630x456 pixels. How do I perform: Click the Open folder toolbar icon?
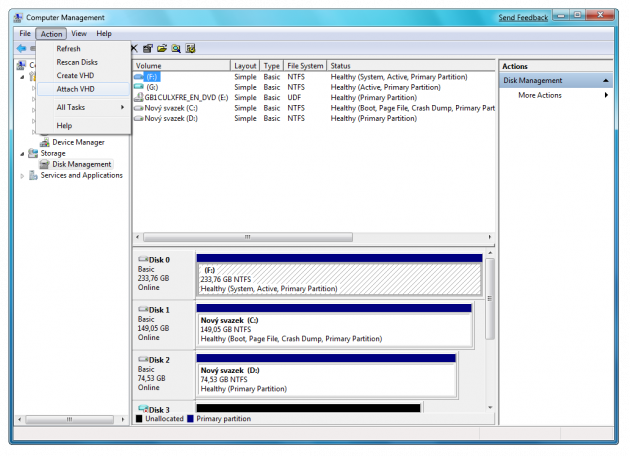(x=162, y=49)
